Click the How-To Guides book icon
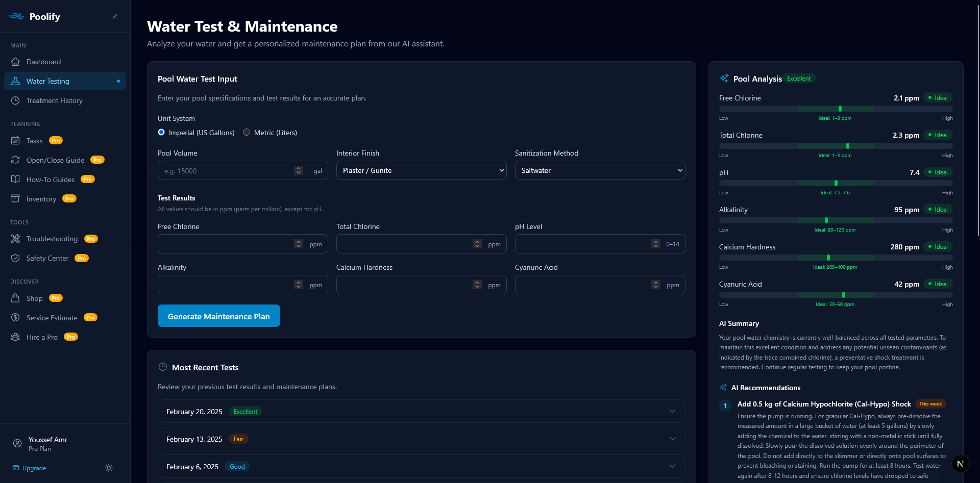 pyautogui.click(x=16, y=179)
